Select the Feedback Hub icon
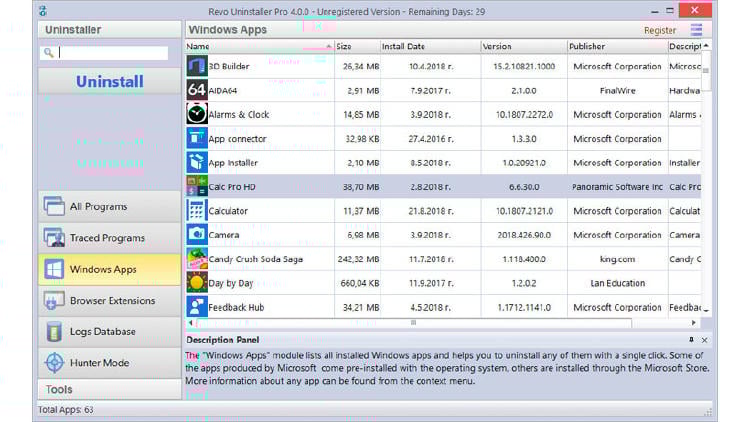The image size is (750, 422). pos(197,307)
